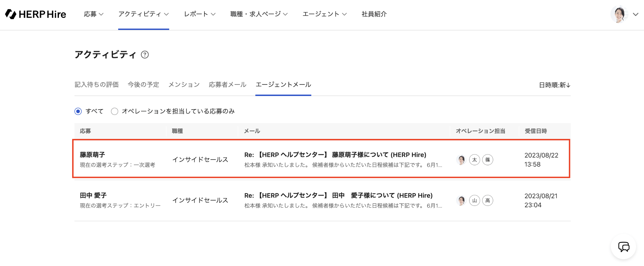
Task: Click the 篠 operator badge for 藤原萌子
Action: [x=488, y=160]
